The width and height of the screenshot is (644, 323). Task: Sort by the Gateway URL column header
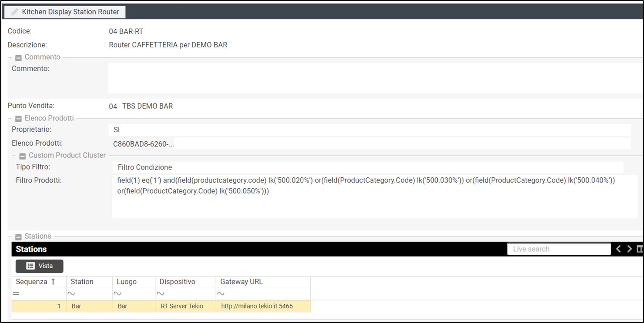tap(241, 282)
